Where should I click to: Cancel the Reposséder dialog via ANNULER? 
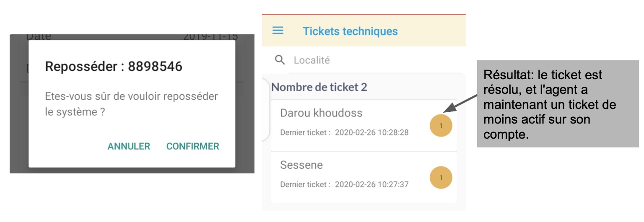pyautogui.click(x=129, y=146)
